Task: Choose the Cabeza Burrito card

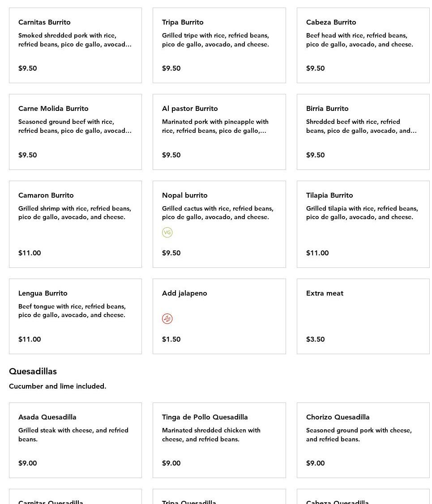Action: 363,45
